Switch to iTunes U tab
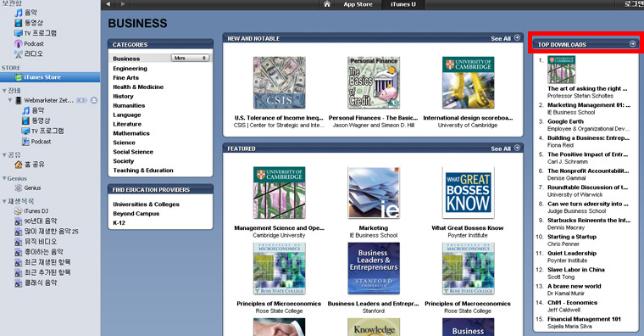 (402, 4)
